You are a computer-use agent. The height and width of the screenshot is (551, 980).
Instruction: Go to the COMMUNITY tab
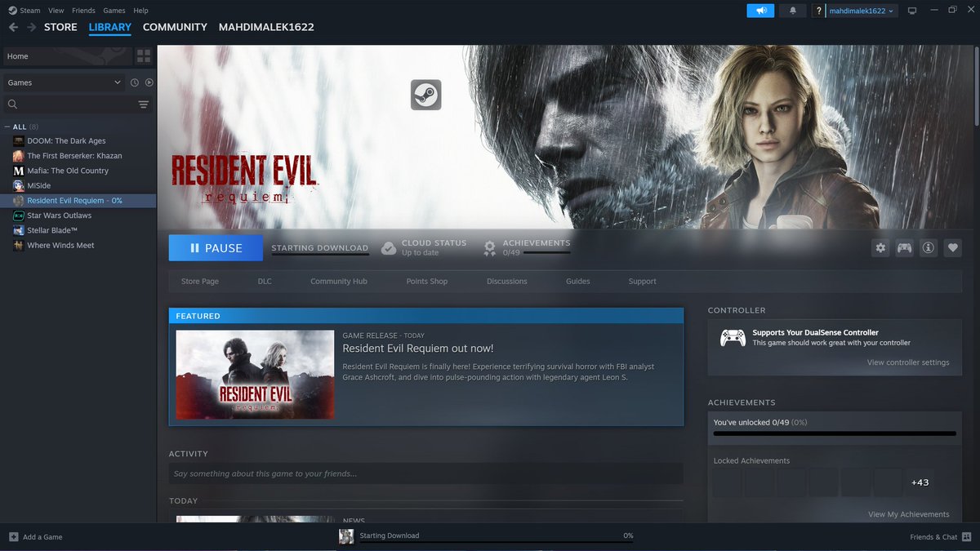175,27
